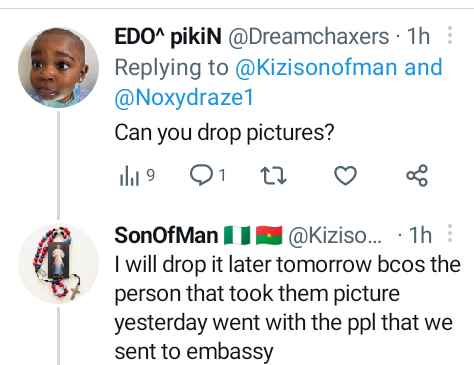Click the Nigerian flag emoji next to SonOfMan
This screenshot has width=474, height=365.
coord(237,235)
